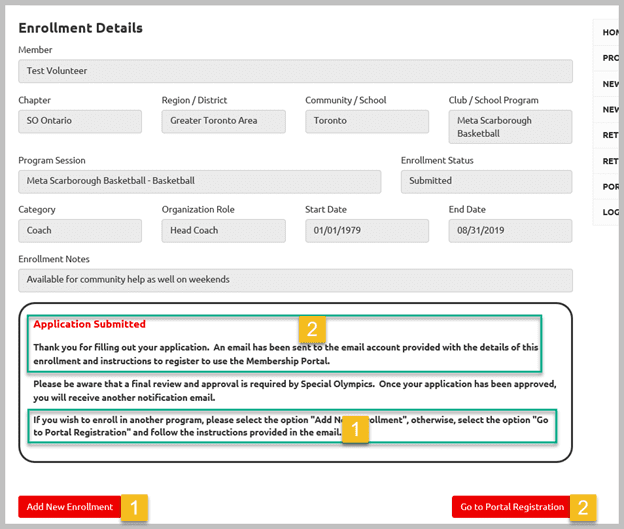Click the Enrollment Status label
The height and width of the screenshot is (529, 624).
click(437, 160)
